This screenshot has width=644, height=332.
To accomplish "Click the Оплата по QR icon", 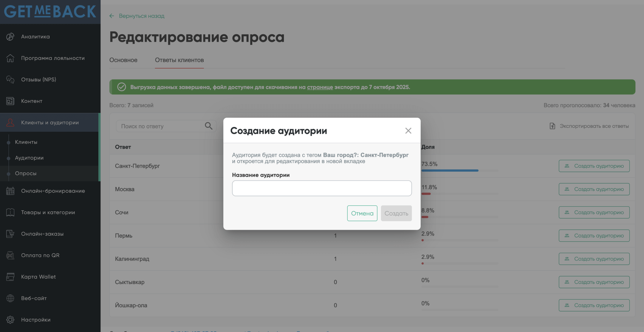I will [10, 255].
